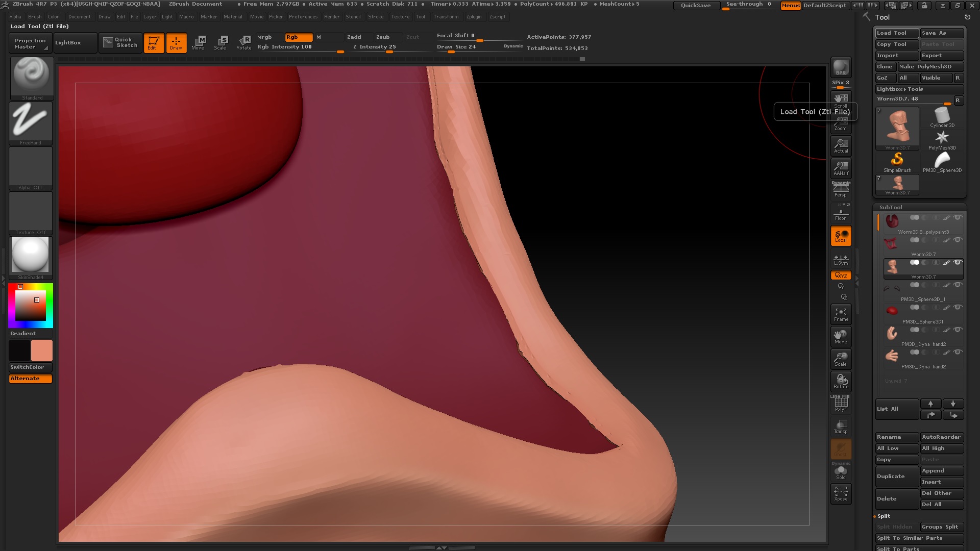Open the Stroke menu

[x=376, y=17]
